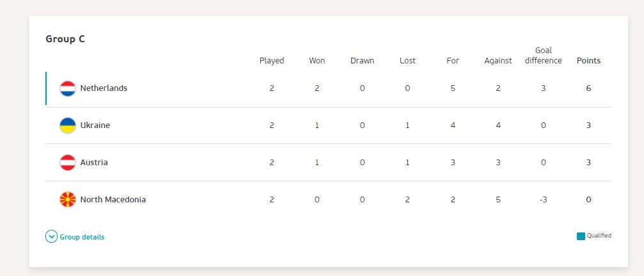644x276 pixels.
Task: Click the Points column header
Action: point(588,60)
